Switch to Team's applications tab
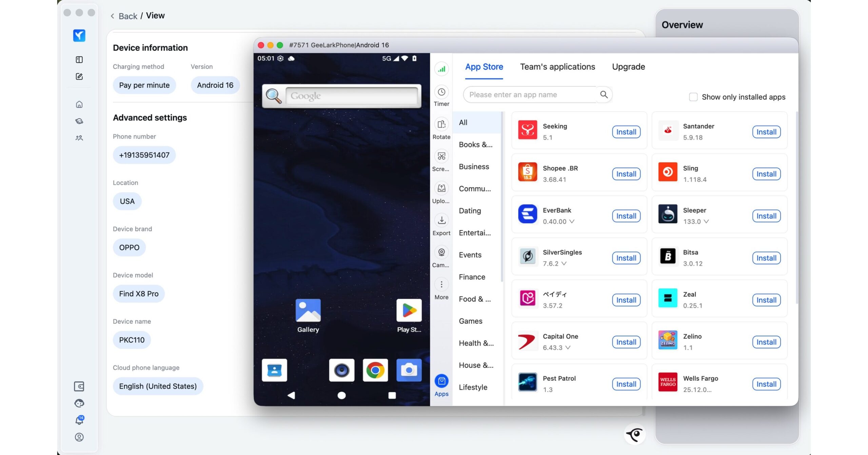Image resolution: width=868 pixels, height=455 pixels. tap(557, 67)
